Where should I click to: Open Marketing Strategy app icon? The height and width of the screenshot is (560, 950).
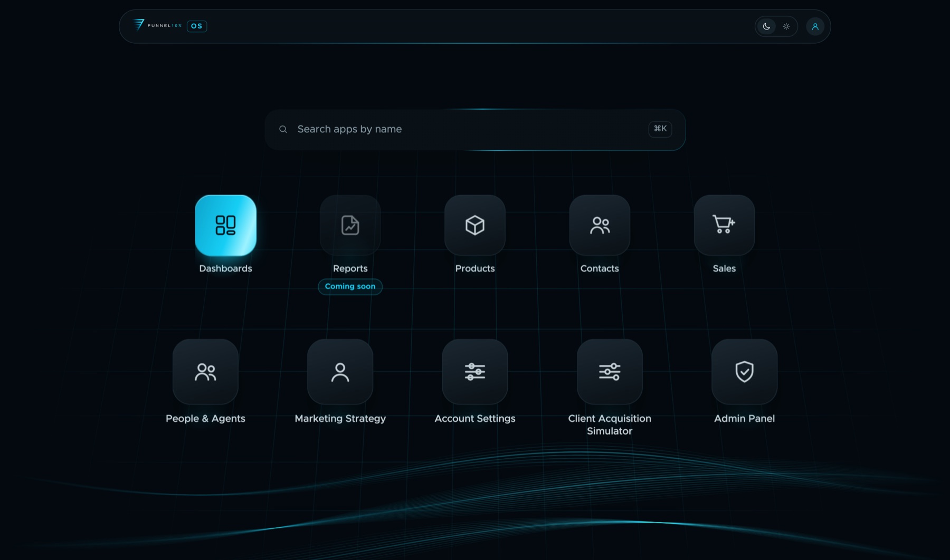pyautogui.click(x=340, y=372)
